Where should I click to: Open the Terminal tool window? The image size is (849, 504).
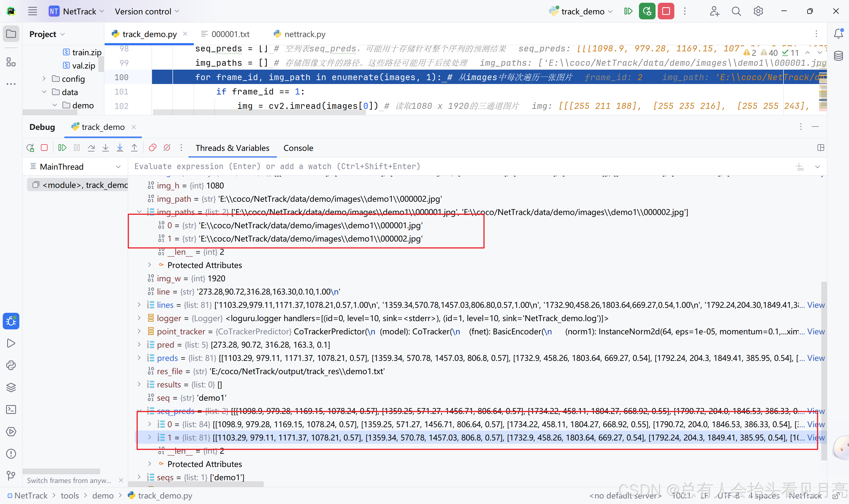tap(11, 410)
